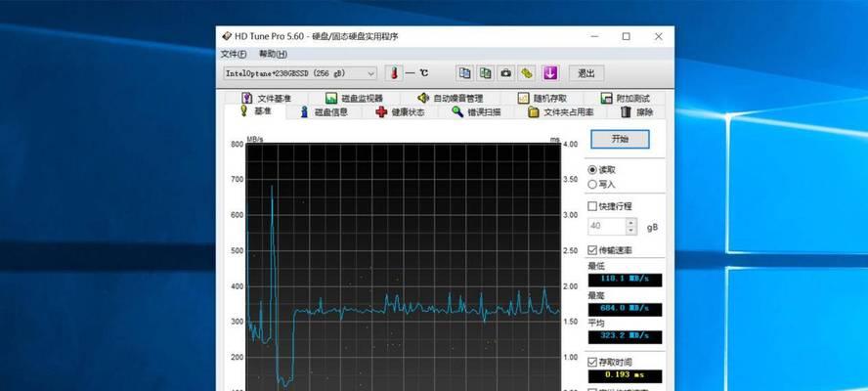The width and height of the screenshot is (868, 391).
Task: Click the 开始 start button
Action: coord(620,139)
